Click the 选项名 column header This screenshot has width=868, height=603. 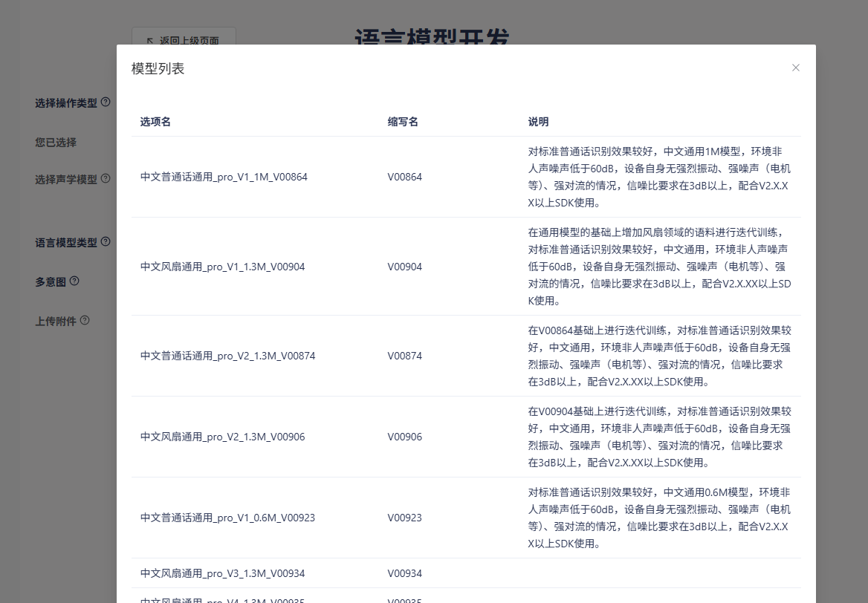pyautogui.click(x=155, y=122)
